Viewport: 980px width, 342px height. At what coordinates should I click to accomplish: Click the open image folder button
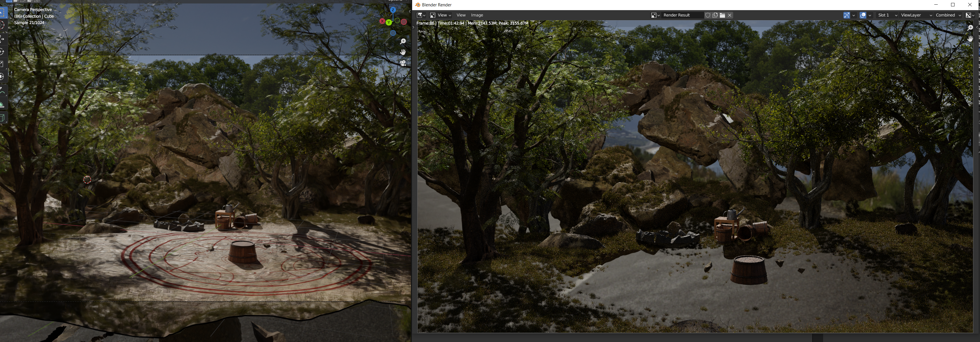coord(722,15)
